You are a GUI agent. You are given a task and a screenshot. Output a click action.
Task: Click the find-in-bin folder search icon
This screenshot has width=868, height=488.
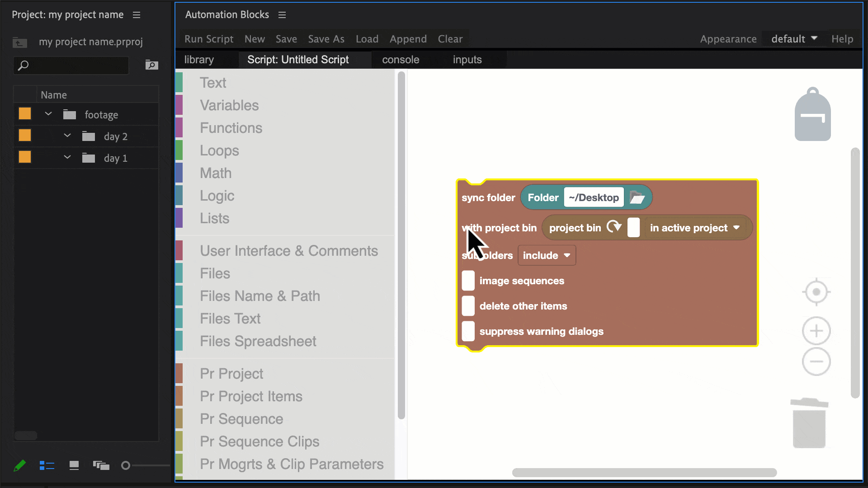point(151,65)
